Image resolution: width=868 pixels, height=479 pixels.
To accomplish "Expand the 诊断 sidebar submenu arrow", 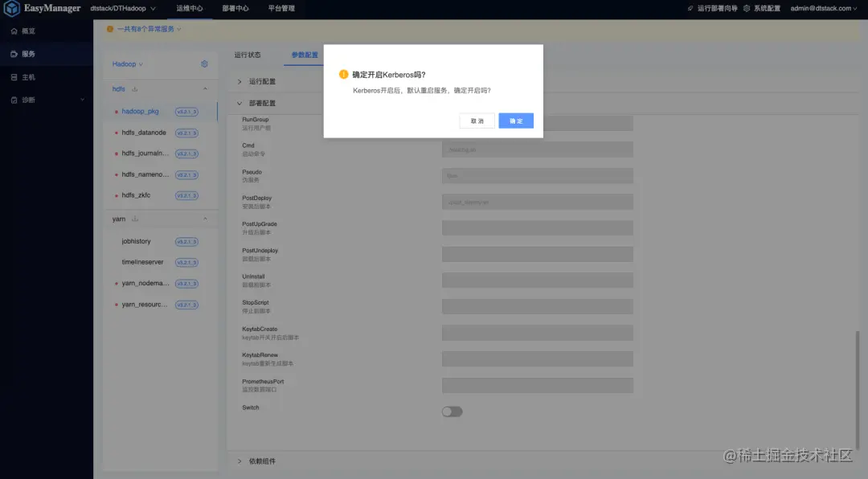I will (83, 100).
